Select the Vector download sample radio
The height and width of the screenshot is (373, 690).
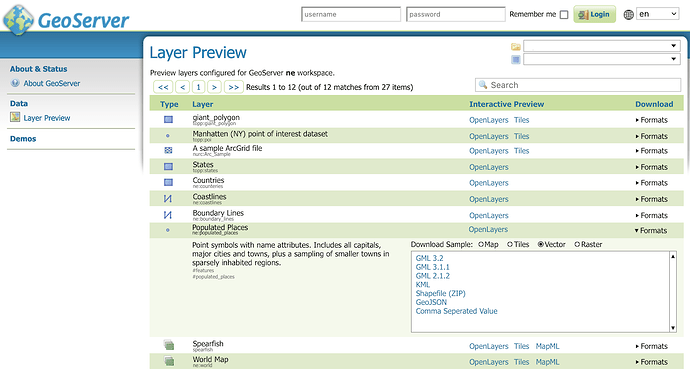[541, 244]
